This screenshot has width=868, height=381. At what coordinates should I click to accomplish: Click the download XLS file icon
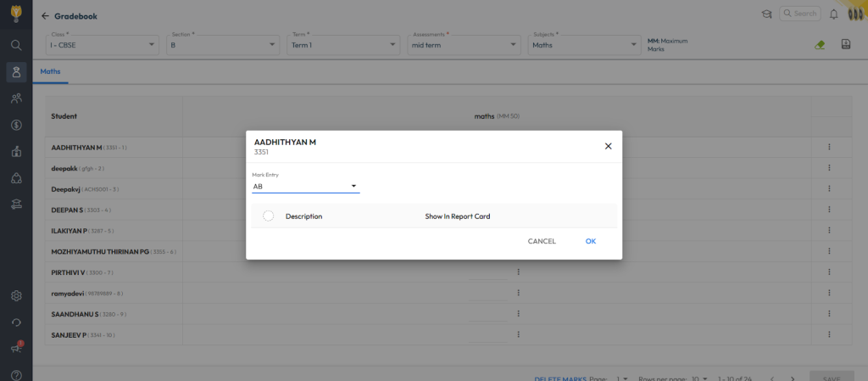pyautogui.click(x=845, y=45)
